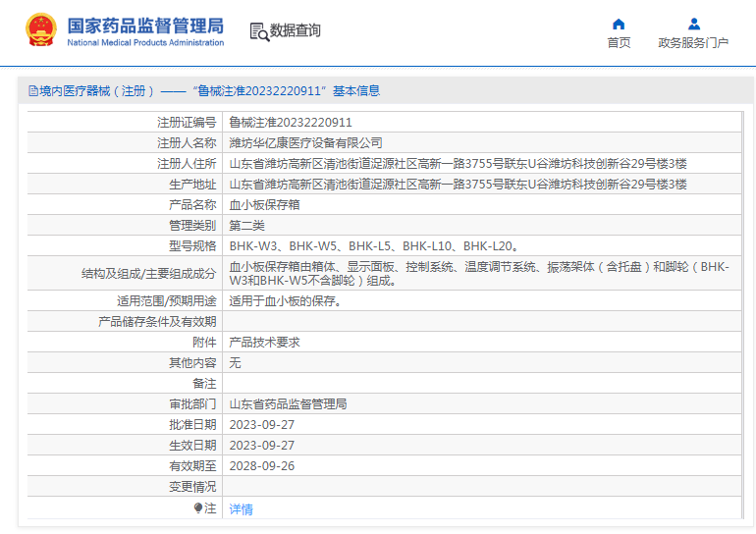The image size is (756, 534).
Task: Click the 无 value for 其他内容
Action: tap(235, 362)
